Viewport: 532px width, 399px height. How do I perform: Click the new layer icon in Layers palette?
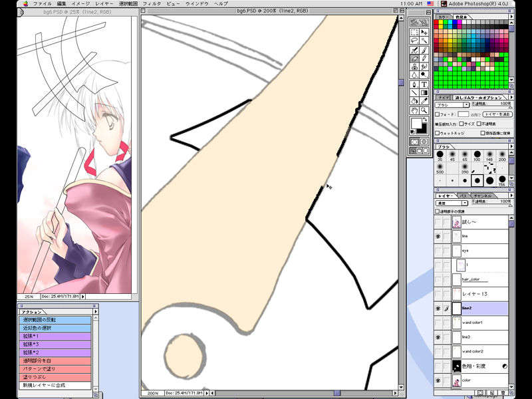point(491,392)
